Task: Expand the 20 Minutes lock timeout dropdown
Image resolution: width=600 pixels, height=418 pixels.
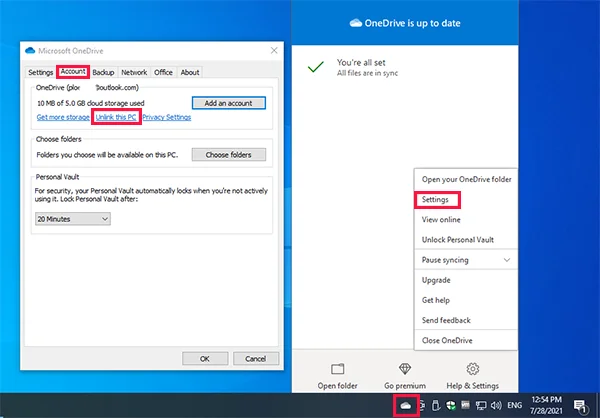Action: [x=73, y=219]
